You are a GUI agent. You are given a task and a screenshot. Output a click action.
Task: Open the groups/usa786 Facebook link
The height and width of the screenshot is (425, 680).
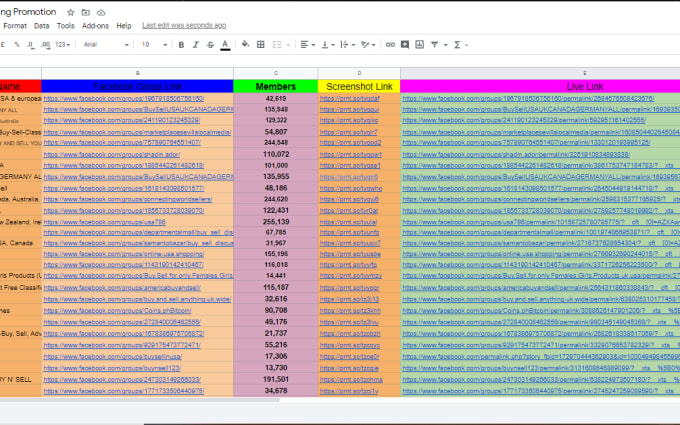pyautogui.click(x=105, y=222)
